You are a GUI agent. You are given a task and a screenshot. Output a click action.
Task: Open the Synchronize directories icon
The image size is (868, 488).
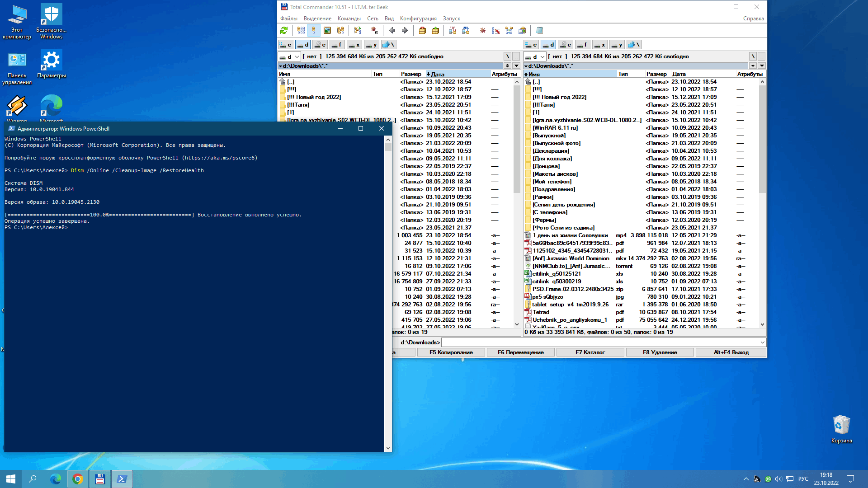click(509, 30)
